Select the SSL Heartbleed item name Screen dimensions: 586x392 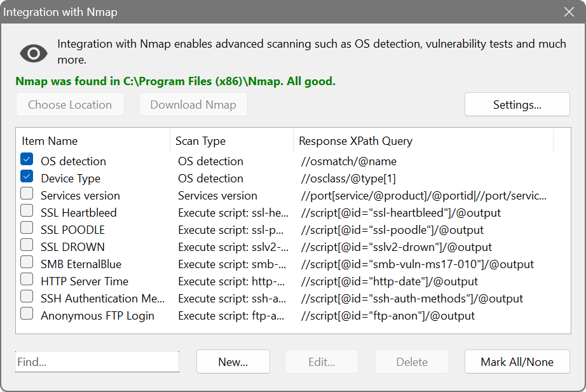(x=79, y=213)
